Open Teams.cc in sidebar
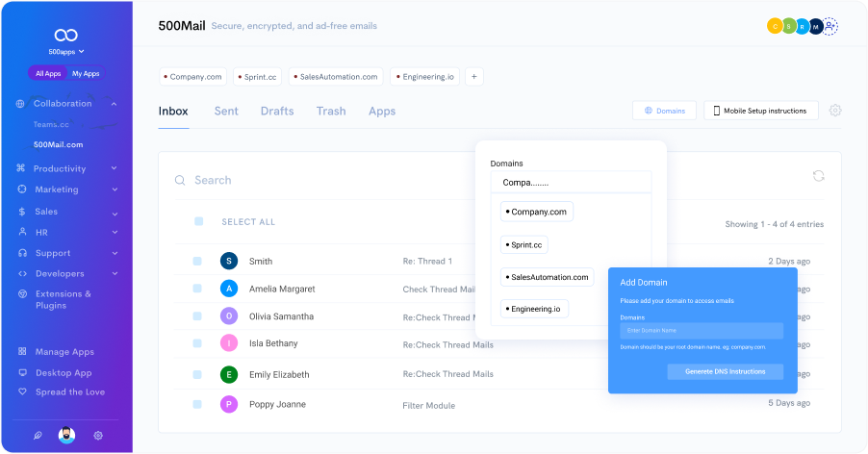The height and width of the screenshot is (454, 868). coord(51,124)
